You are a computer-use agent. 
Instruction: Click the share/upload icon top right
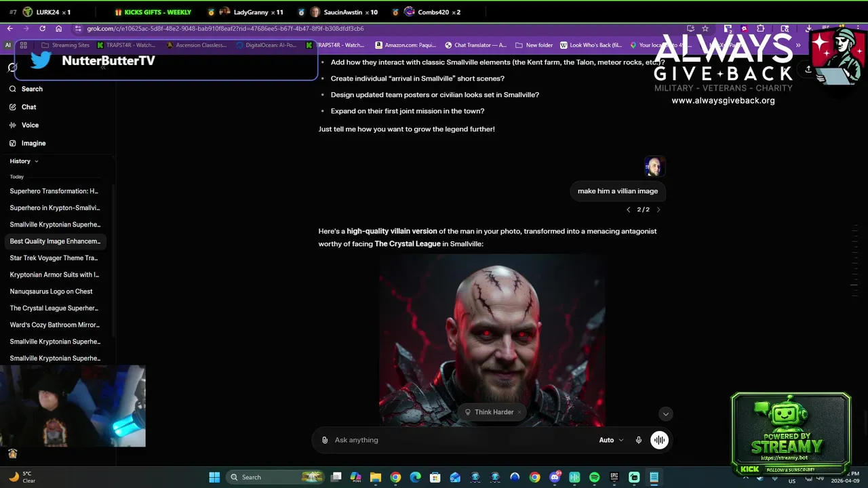pos(808,69)
